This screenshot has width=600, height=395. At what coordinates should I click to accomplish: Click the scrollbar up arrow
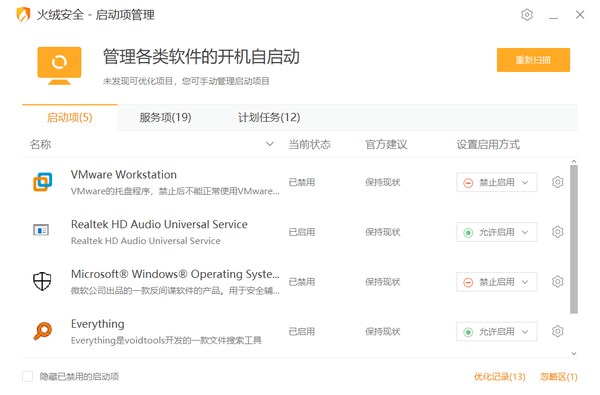point(574,162)
